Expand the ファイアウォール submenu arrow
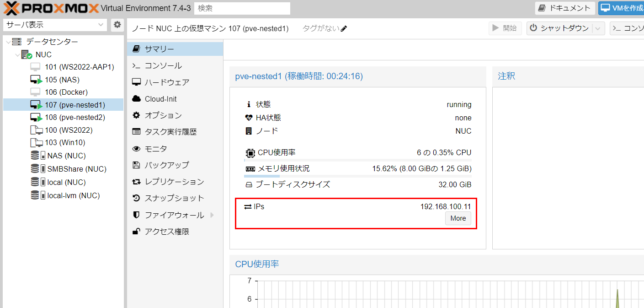The width and height of the screenshot is (644, 308). point(212,215)
